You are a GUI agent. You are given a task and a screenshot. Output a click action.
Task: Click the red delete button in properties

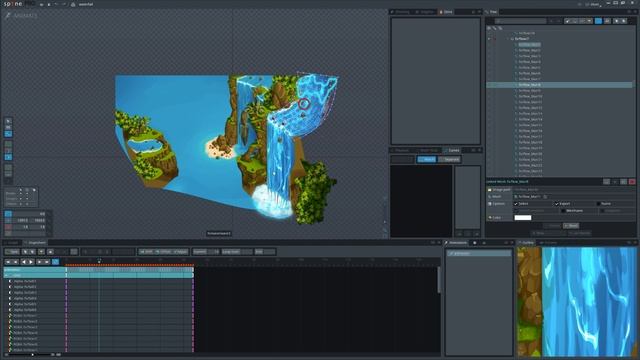[632, 182]
